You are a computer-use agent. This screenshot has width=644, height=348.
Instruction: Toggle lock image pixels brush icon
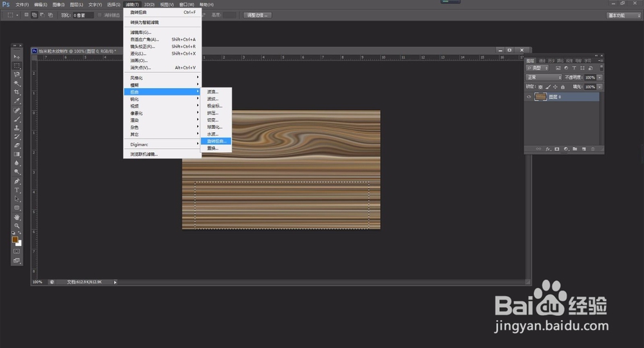[x=548, y=87]
